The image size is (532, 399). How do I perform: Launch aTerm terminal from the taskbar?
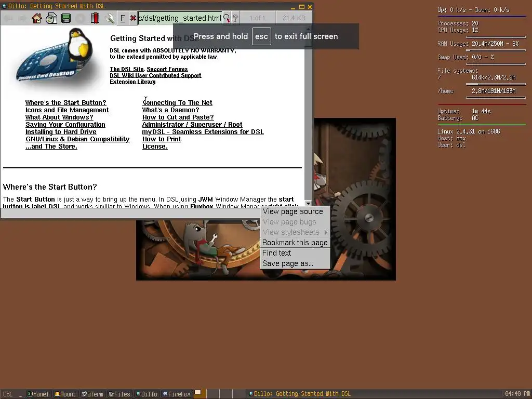92,394
